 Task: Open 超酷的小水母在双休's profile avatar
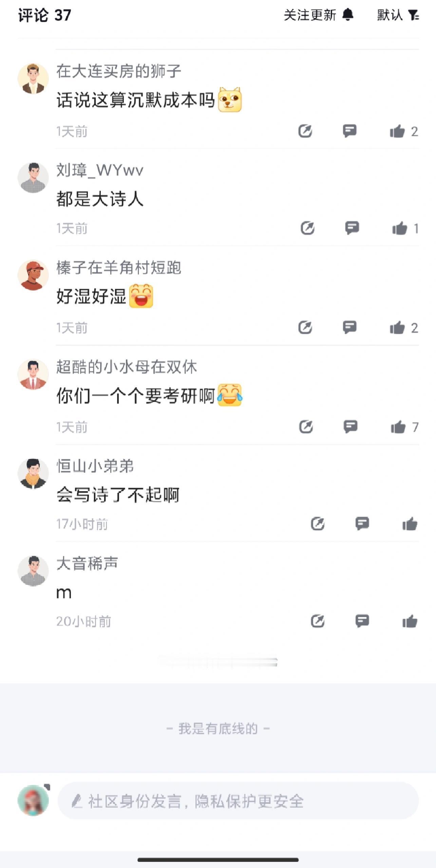click(x=33, y=374)
